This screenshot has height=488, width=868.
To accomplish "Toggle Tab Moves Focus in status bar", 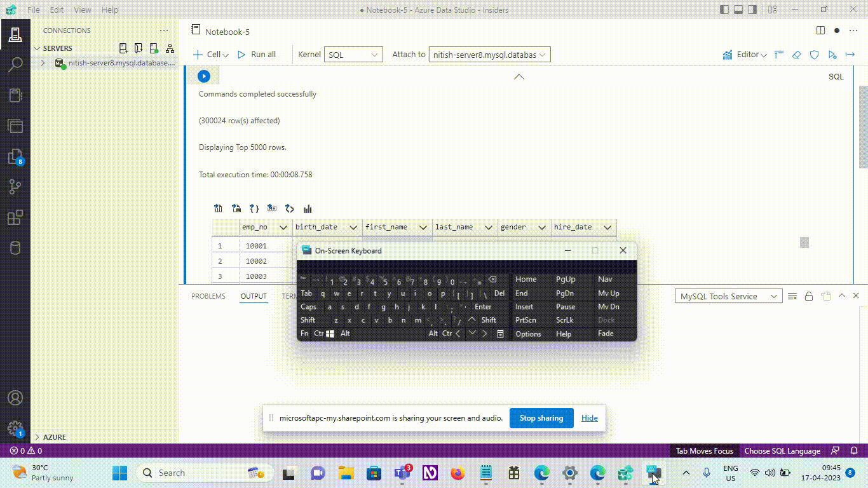I will point(704,451).
